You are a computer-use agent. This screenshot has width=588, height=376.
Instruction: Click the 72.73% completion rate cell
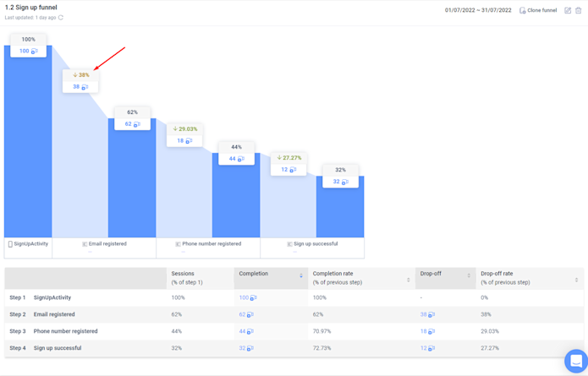[321, 348]
